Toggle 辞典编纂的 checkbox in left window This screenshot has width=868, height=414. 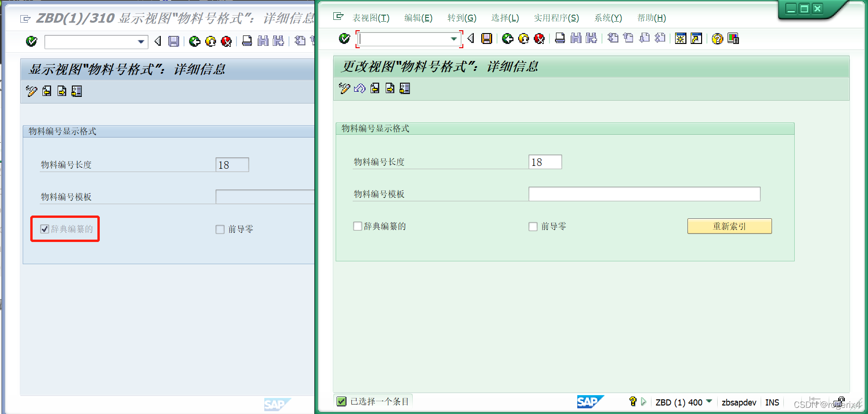point(44,229)
